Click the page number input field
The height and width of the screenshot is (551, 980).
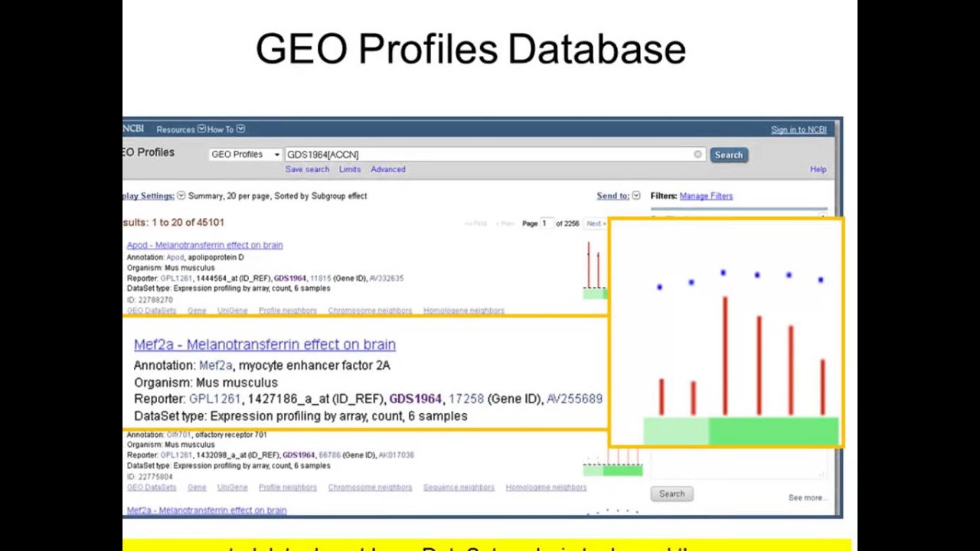[x=547, y=223]
